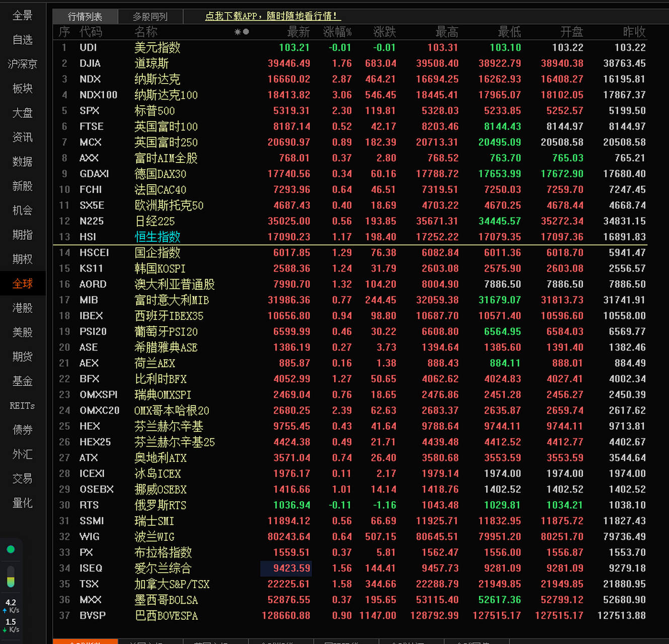Image resolution: width=669 pixels, height=644 pixels.
Task: Select the 西班牙IBEX35 row
Action: coord(350,316)
